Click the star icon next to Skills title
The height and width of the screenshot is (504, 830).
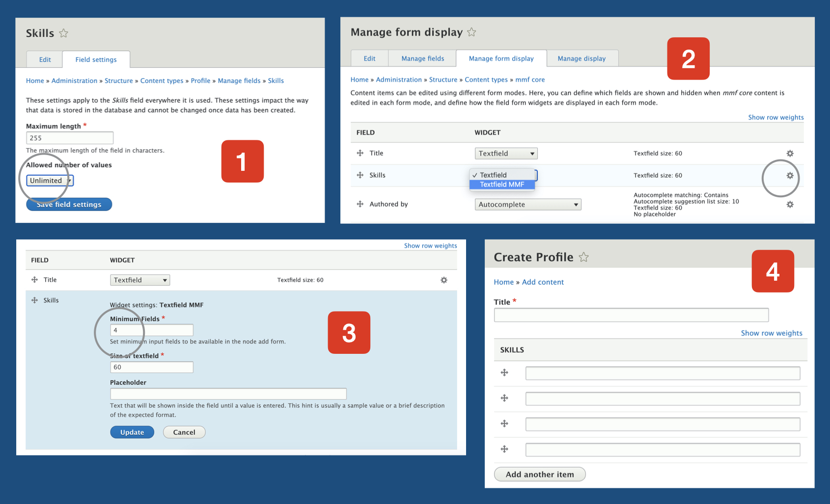tap(63, 33)
